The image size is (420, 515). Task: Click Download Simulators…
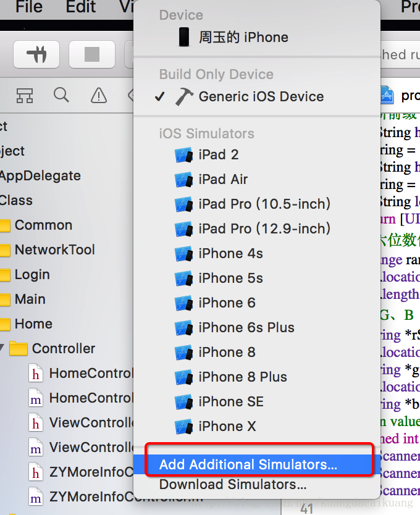coord(257,485)
